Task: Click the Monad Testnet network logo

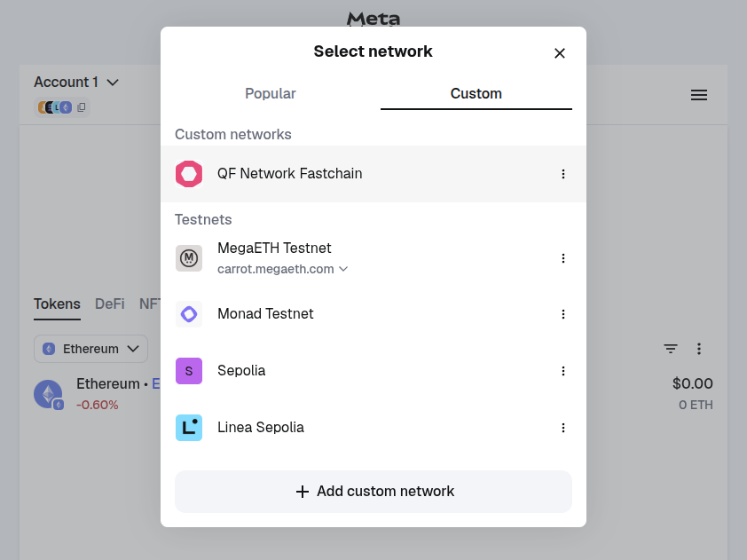Action: (189, 314)
